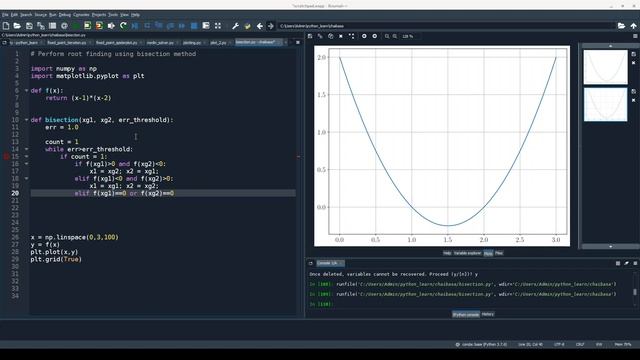
Task: Go forward with the right arrow
Action: coord(271,26)
